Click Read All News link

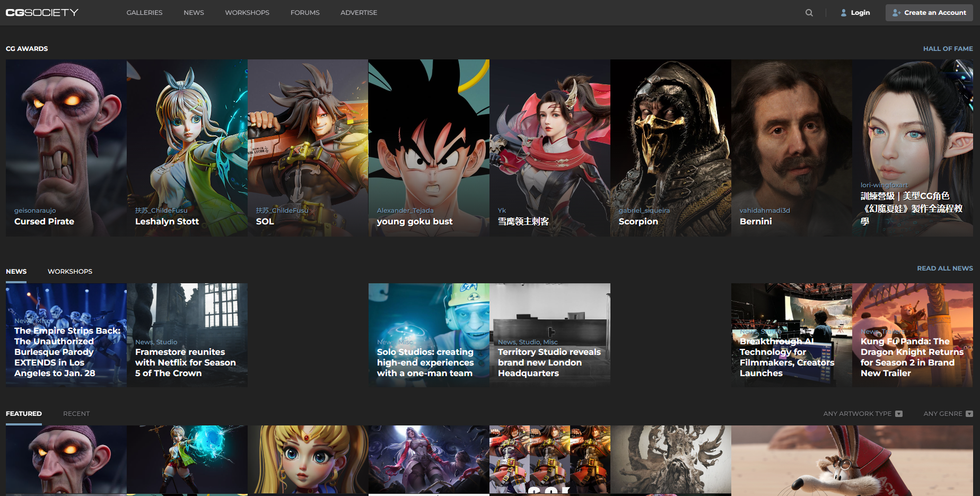point(944,268)
